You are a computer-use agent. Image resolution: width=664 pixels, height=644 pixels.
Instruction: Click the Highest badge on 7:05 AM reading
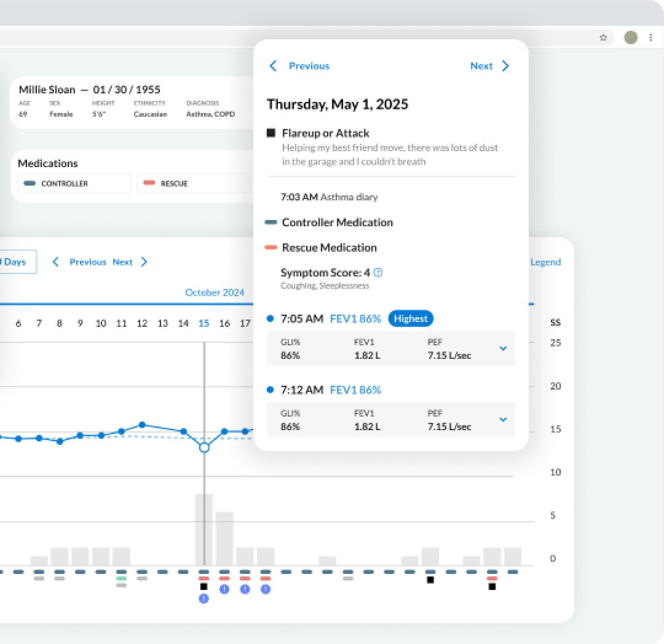pos(411,318)
